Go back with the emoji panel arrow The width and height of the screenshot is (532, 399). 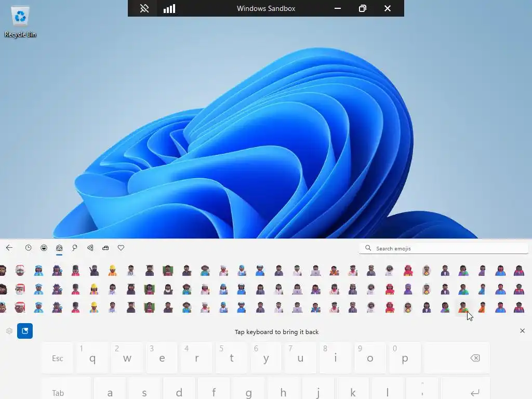click(x=9, y=248)
